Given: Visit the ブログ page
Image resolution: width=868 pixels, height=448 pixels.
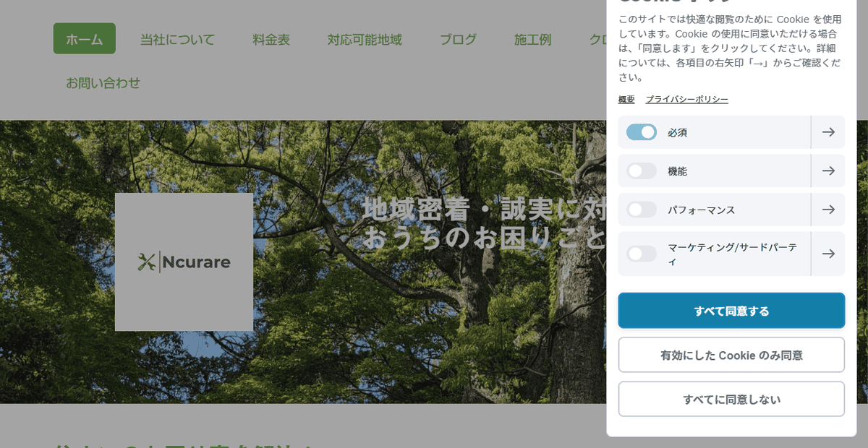Looking at the screenshot, I should 458,40.
